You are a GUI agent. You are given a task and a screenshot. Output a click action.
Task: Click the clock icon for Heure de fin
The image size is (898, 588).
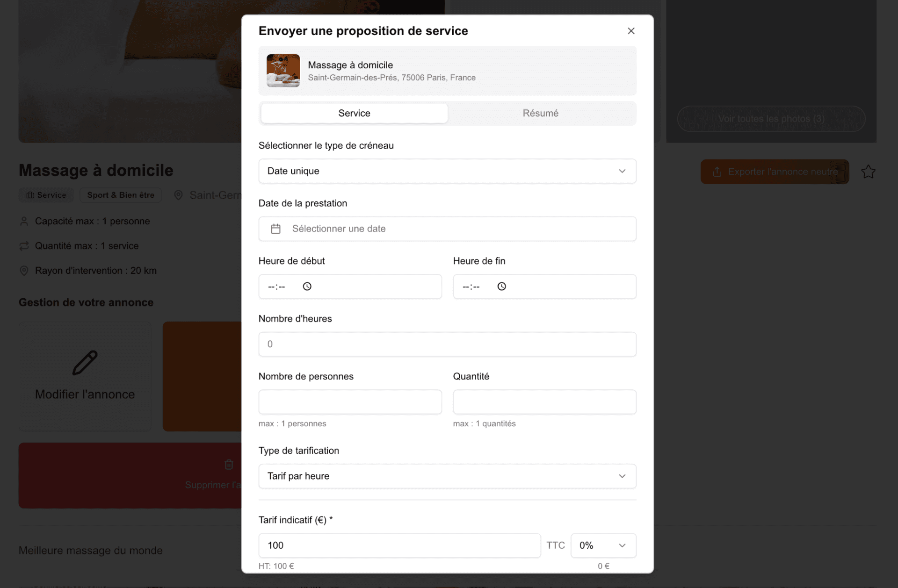click(x=502, y=286)
